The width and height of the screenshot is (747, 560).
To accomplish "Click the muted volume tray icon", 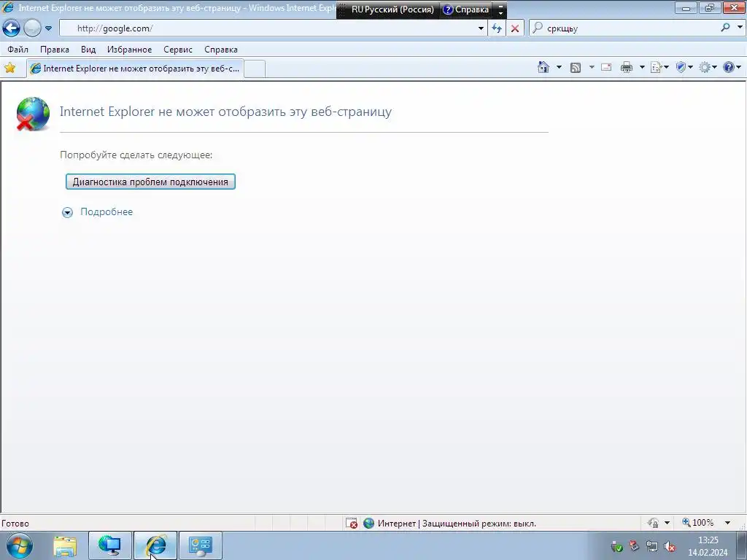I will click(x=670, y=546).
